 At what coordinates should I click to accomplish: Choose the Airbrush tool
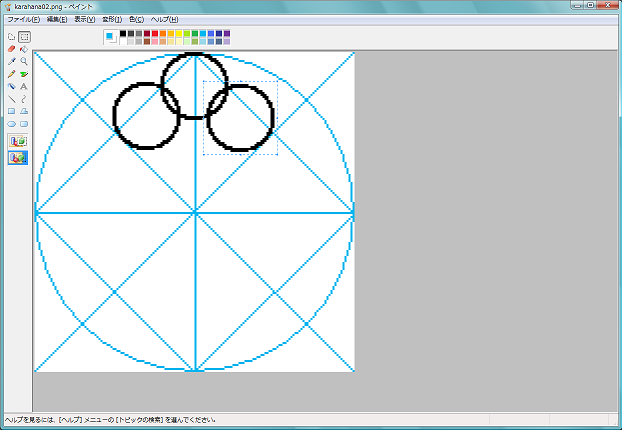click(x=12, y=86)
